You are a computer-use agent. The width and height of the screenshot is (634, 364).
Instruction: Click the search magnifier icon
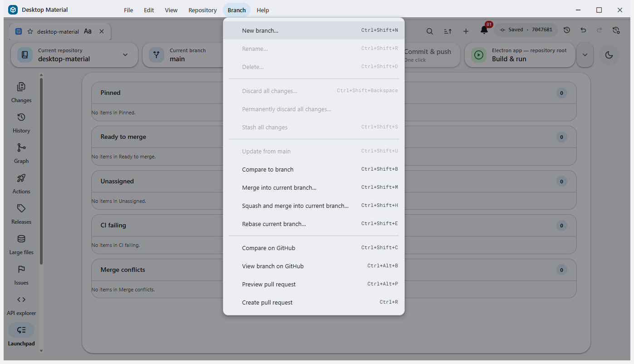click(429, 31)
